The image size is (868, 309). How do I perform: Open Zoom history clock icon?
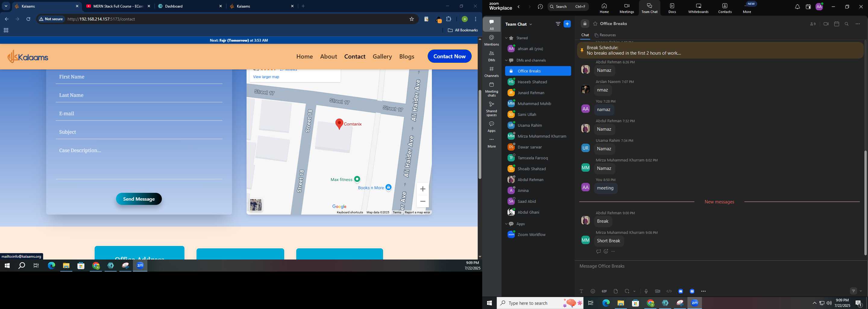point(540,7)
